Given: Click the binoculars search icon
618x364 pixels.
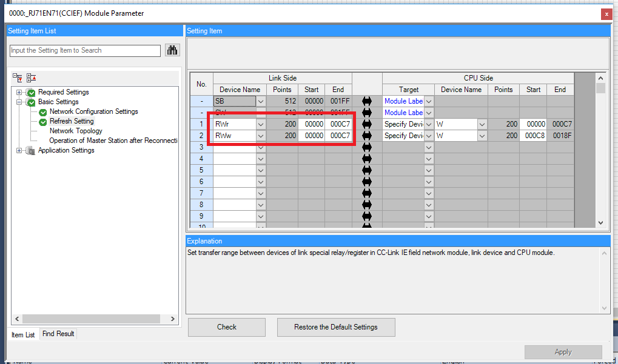Looking at the screenshot, I should tap(172, 50).
